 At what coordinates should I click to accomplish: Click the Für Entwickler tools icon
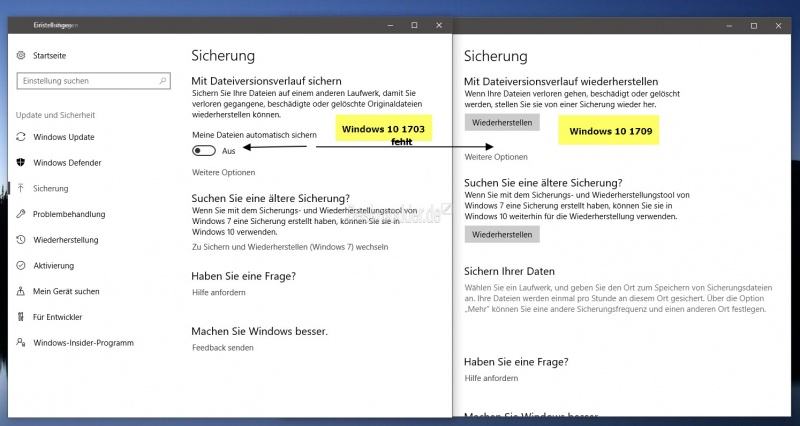coord(21,317)
